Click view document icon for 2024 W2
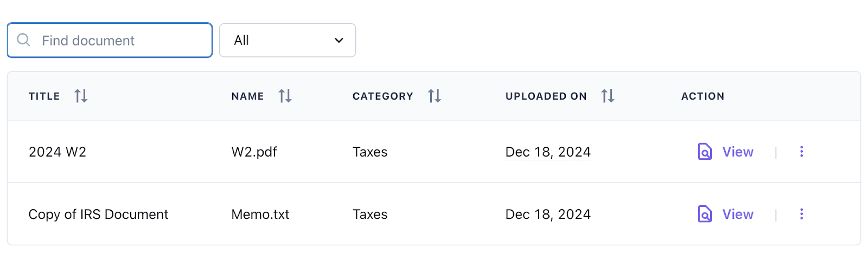The image size is (868, 260). (x=704, y=152)
